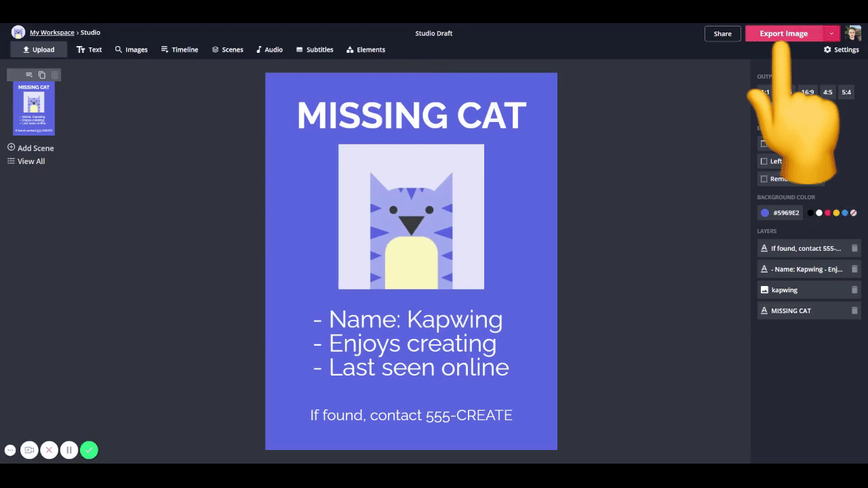Choose the 5:4 aspect ratio
This screenshot has height=488, width=868.
846,92
